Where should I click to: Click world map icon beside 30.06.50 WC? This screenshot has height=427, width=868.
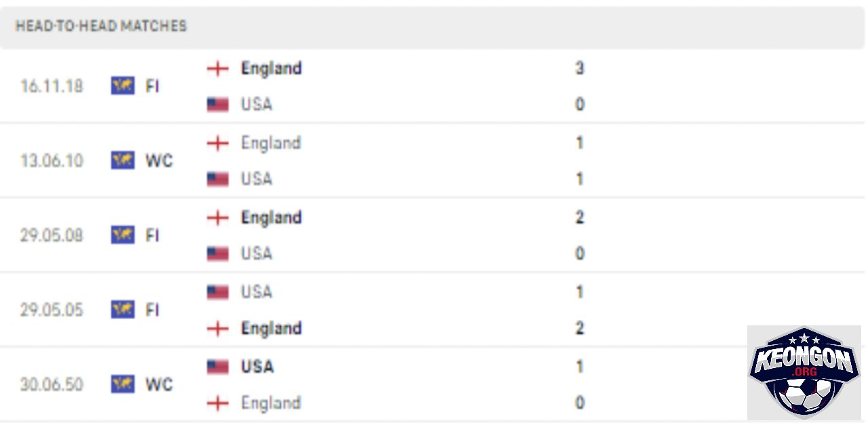(x=123, y=384)
